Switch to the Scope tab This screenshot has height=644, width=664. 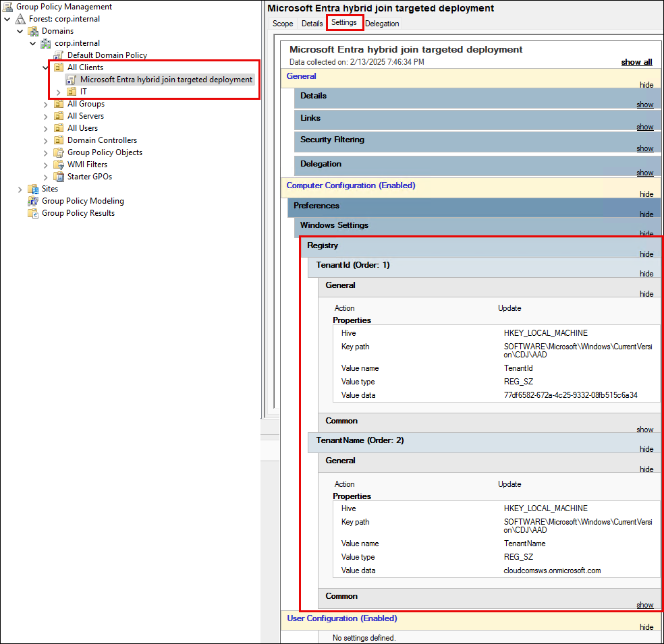283,24
